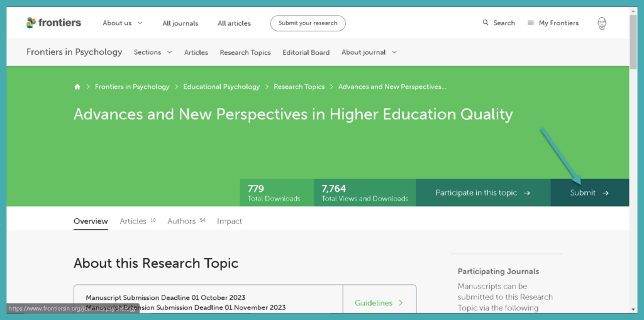This screenshot has width=644, height=320.
Task: Open the Impact tab
Action: [x=230, y=221]
